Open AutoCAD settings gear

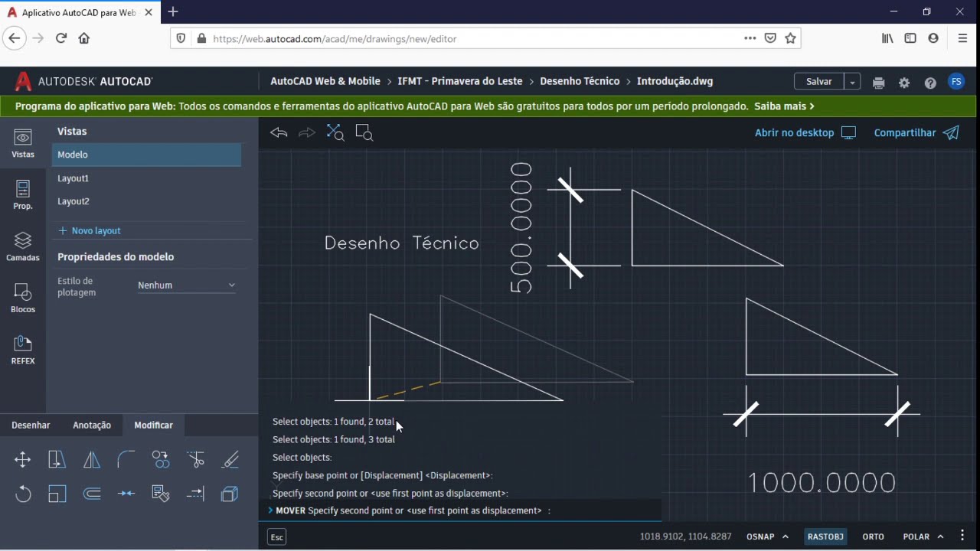point(904,82)
